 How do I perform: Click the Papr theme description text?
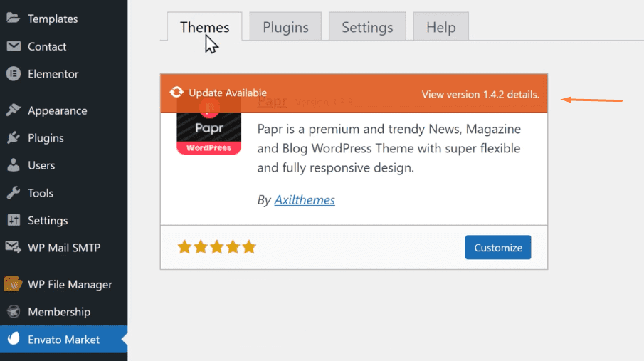click(389, 148)
